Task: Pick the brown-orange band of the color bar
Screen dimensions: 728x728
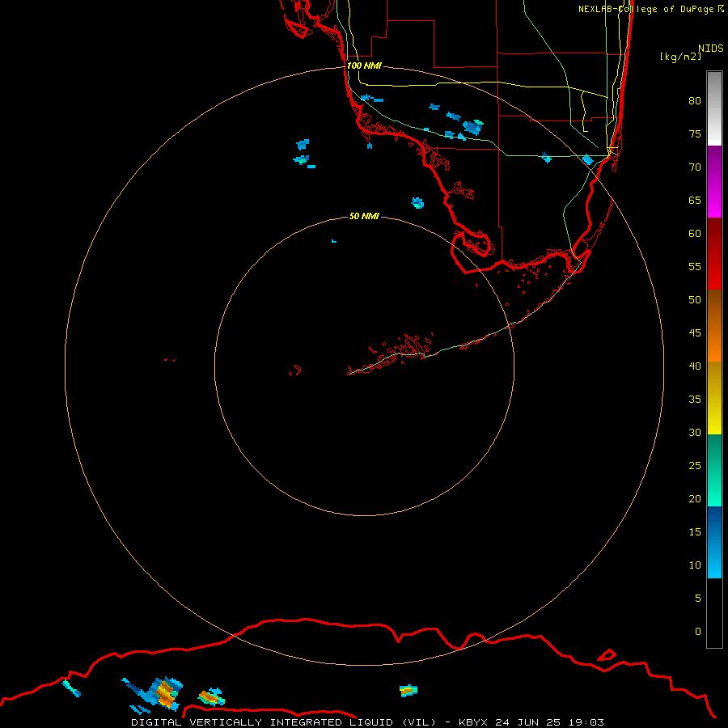Action: (714, 326)
